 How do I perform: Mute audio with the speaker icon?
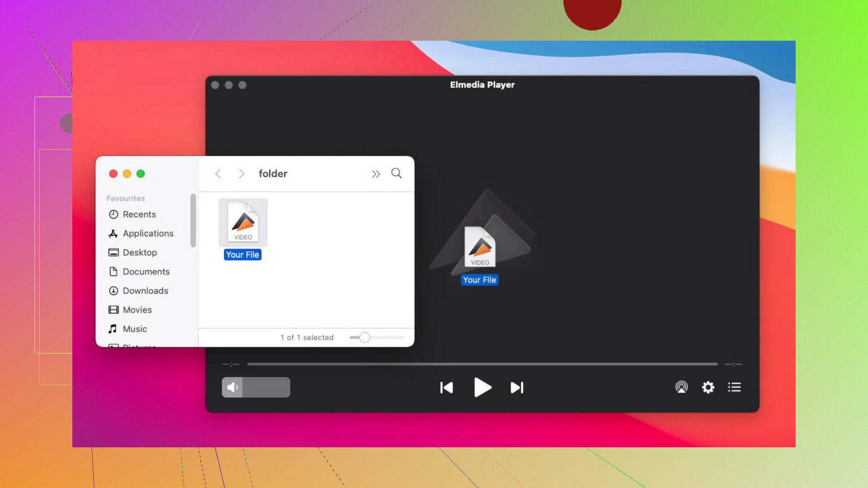[x=232, y=387]
